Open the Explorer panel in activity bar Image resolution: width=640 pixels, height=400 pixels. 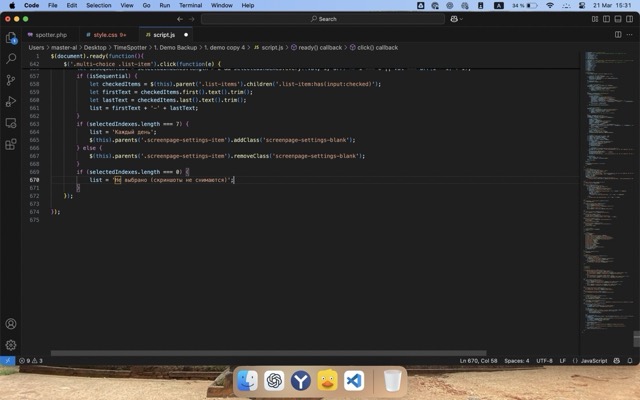pos(11,38)
